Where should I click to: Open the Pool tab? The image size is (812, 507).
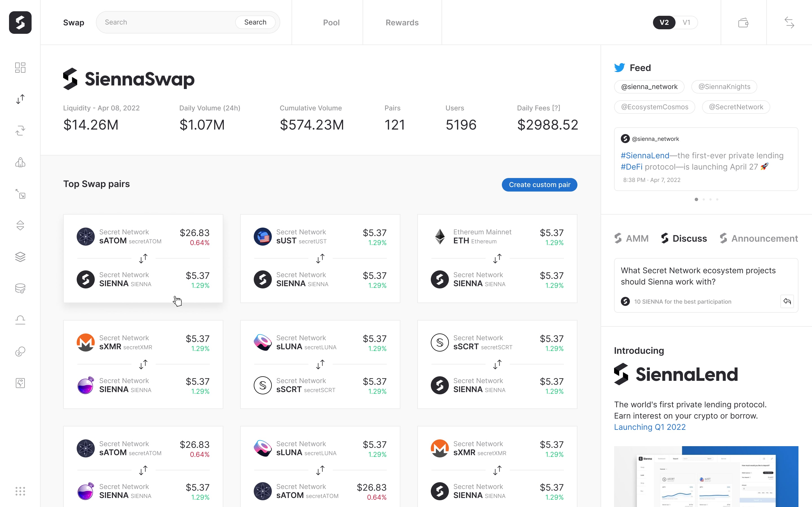tap(331, 23)
